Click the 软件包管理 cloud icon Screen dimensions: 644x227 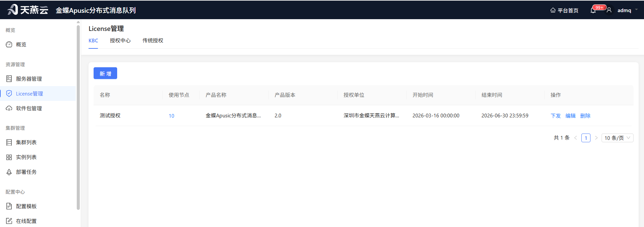[9, 108]
